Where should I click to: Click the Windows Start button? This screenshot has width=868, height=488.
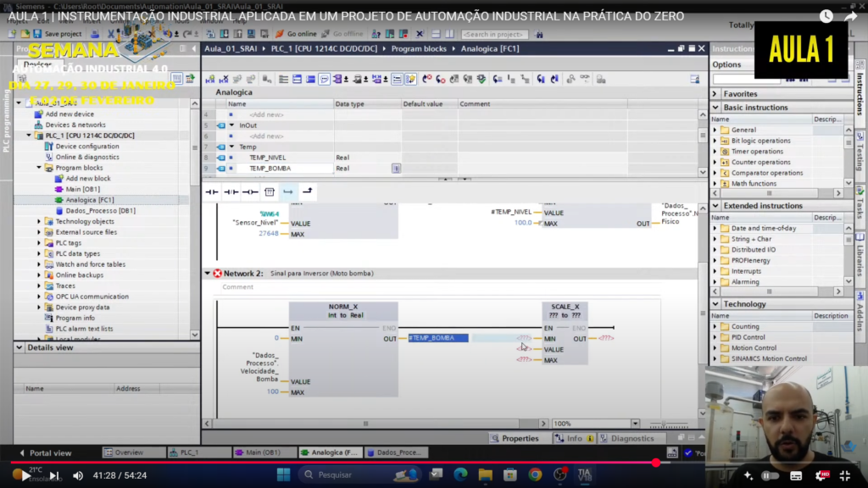pyautogui.click(x=283, y=474)
